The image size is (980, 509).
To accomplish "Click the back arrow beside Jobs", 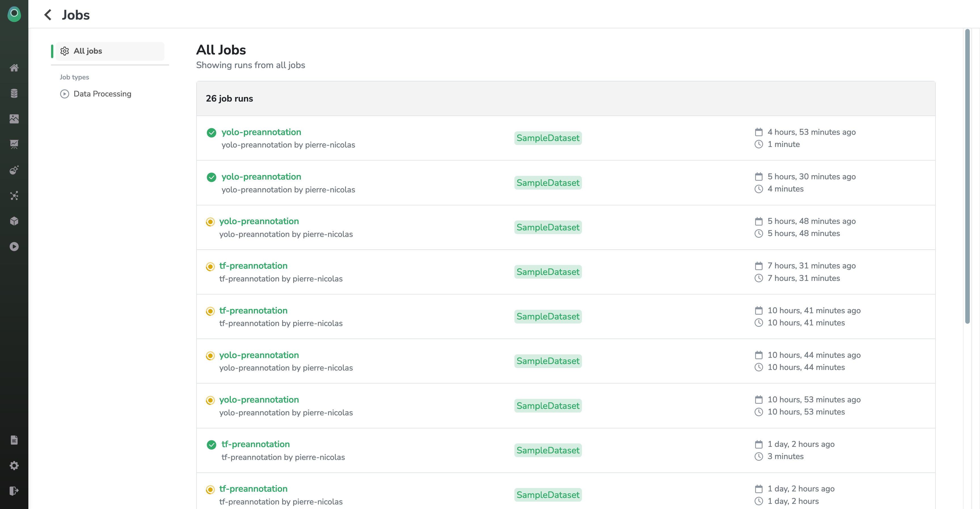I will [48, 15].
